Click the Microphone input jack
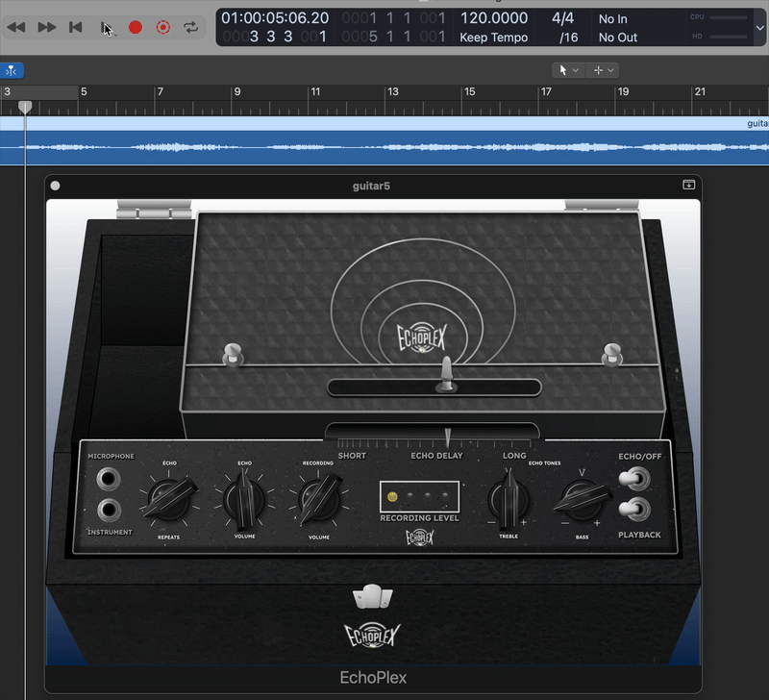This screenshot has height=700, width=769. coord(108,479)
